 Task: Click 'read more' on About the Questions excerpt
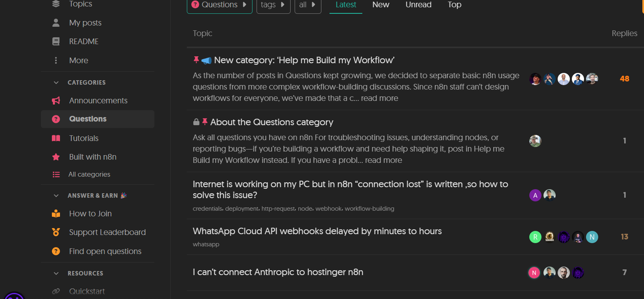pyautogui.click(x=383, y=160)
